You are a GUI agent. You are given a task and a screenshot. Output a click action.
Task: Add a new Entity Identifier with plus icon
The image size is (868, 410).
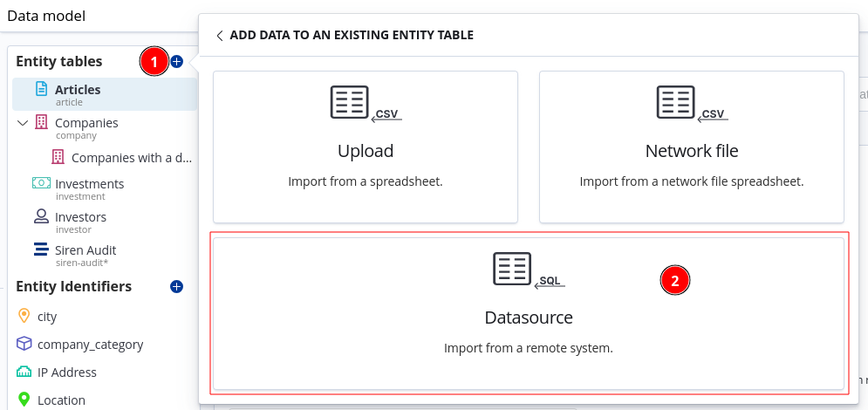pyautogui.click(x=176, y=286)
